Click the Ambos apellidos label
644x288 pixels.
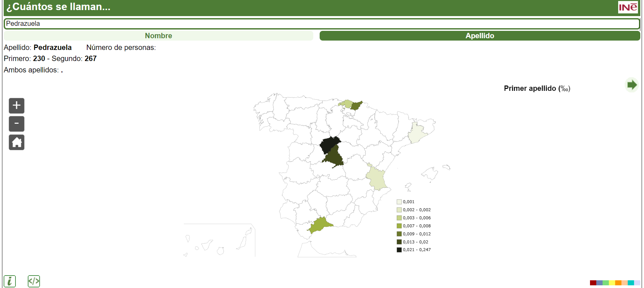click(x=31, y=70)
